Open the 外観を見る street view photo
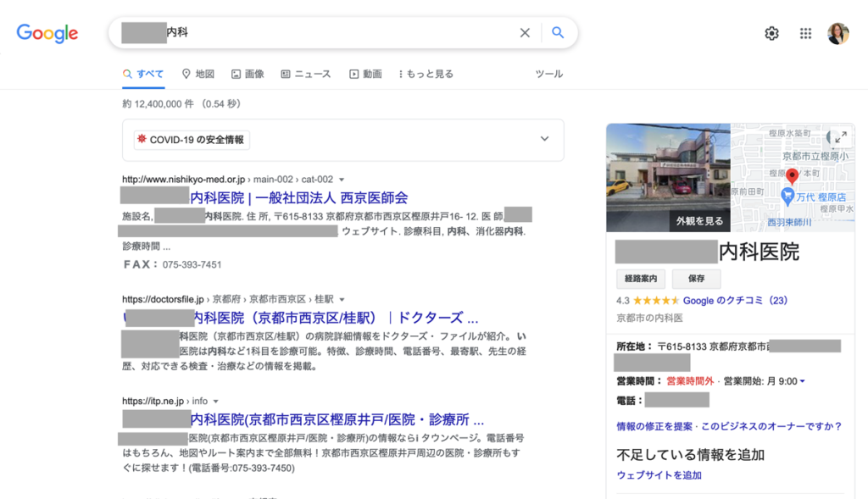 tap(668, 178)
